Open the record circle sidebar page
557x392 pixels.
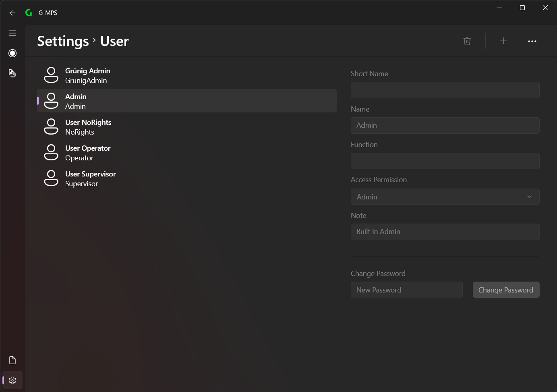click(12, 53)
